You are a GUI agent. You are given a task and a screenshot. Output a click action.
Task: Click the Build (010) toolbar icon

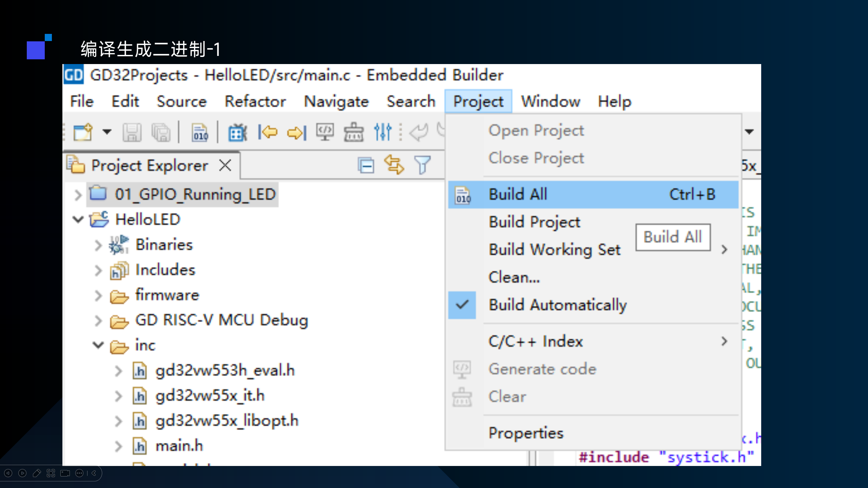point(200,132)
